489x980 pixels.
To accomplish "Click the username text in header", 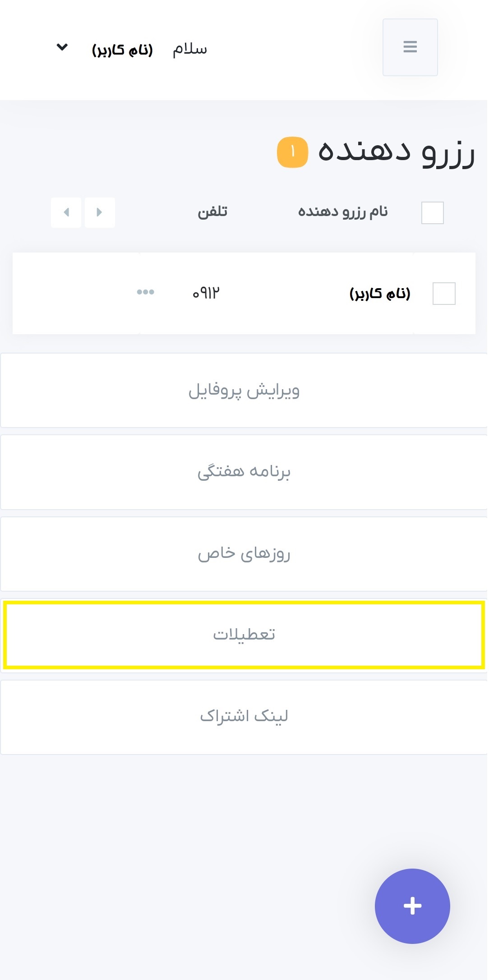I will click(x=122, y=50).
